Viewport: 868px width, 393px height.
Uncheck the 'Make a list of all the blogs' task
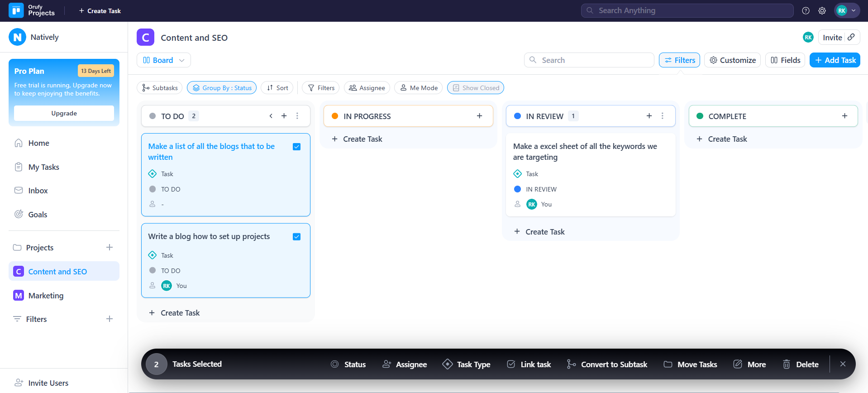click(x=297, y=147)
